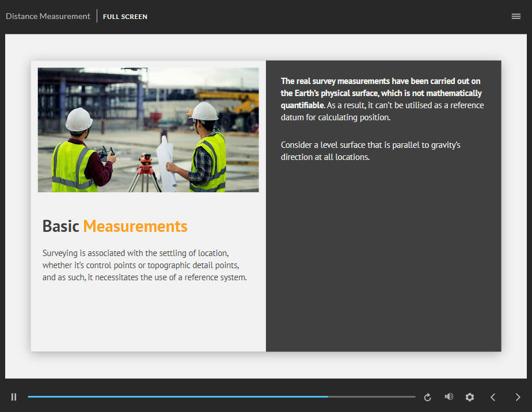Screen dimensions: 532x412
Task: Click the surveyors construction site photo
Action: pos(148,129)
